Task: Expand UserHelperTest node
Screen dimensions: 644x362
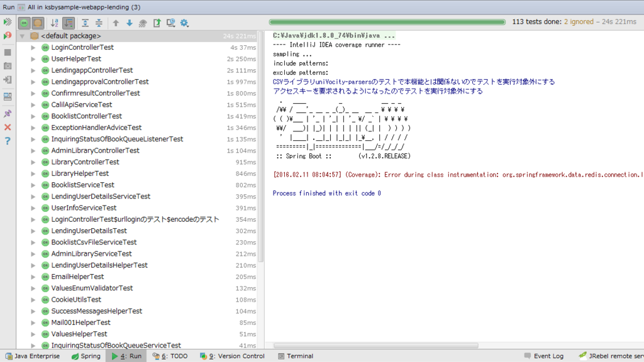Action: (33, 59)
